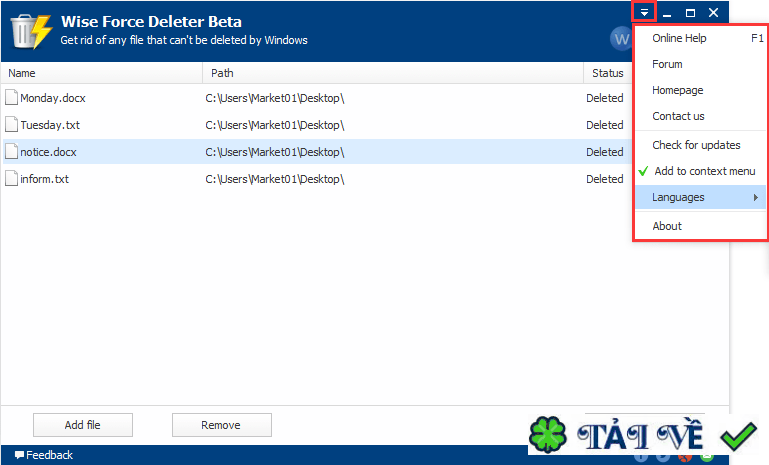The width and height of the screenshot is (769, 465).
Task: Select the Tuesday.txt file row
Action: [x=316, y=125]
